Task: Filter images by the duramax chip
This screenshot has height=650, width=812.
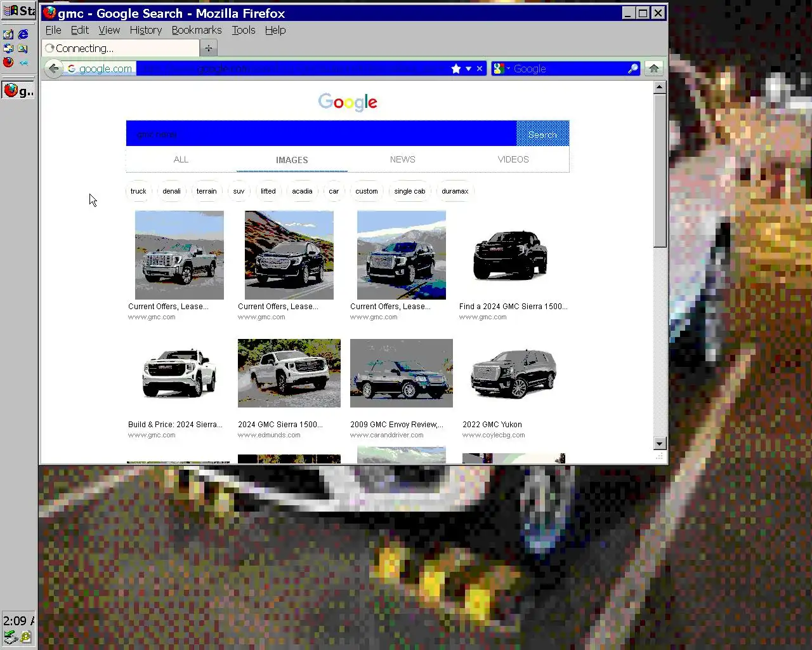Action: (x=455, y=191)
